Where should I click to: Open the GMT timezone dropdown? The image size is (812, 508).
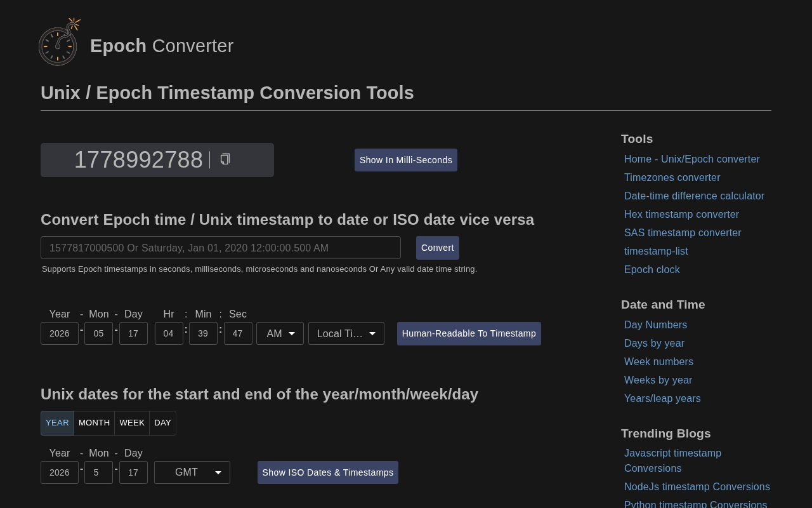click(x=192, y=472)
